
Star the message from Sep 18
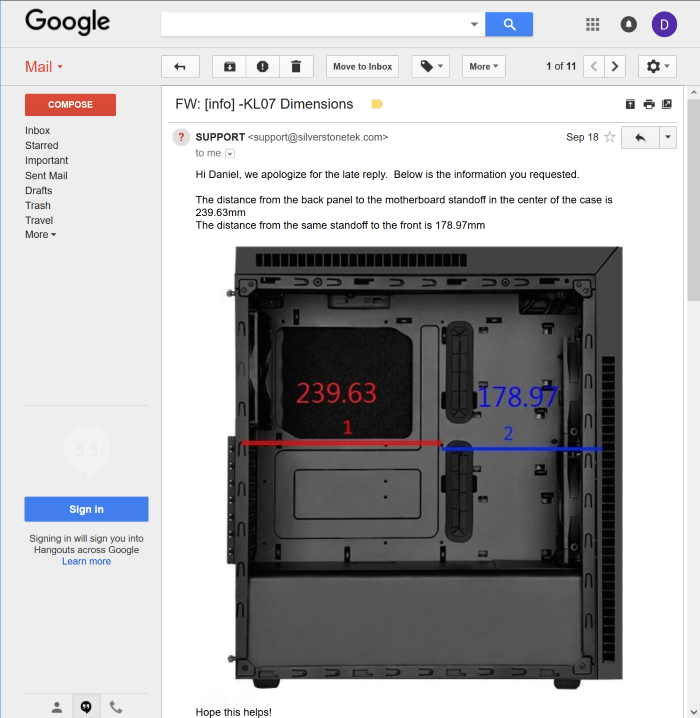pyautogui.click(x=609, y=137)
